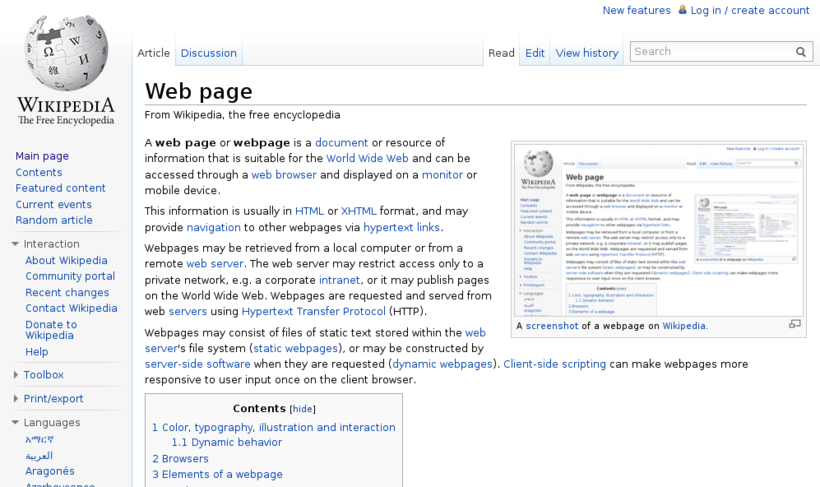Open the New features link
Screen dimensions: 820x487
click(636, 10)
